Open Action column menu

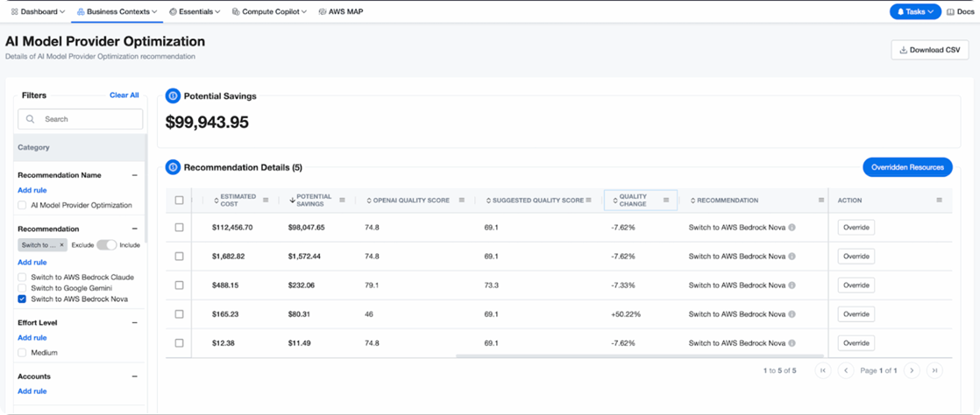(x=940, y=200)
